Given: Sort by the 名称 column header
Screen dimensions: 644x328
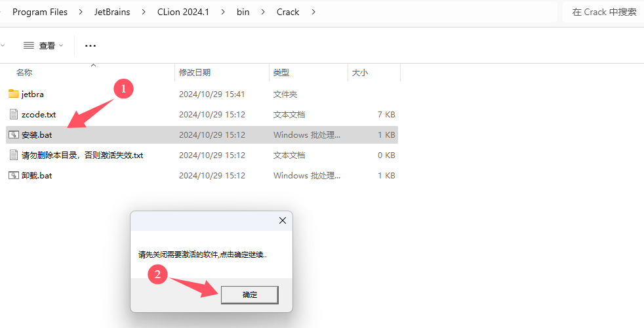Looking at the screenshot, I should point(24,72).
